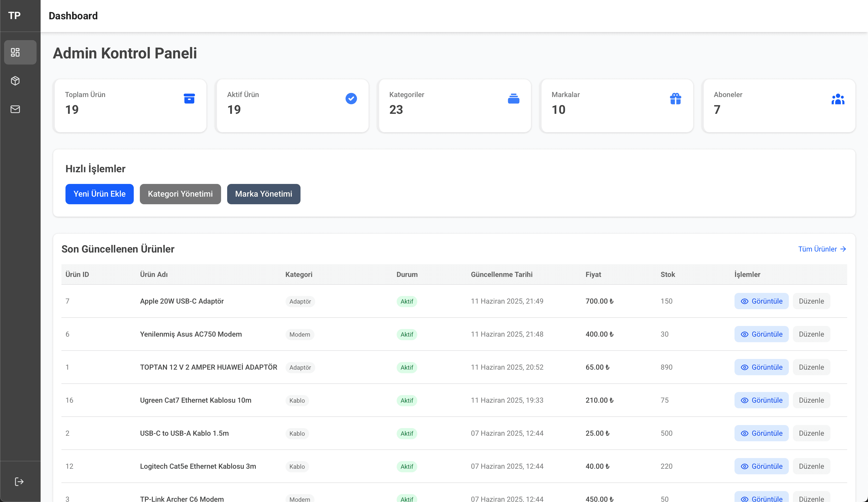Click the product name Apple 20W USB-C Adaptör
The width and height of the screenshot is (868, 502).
(182, 301)
